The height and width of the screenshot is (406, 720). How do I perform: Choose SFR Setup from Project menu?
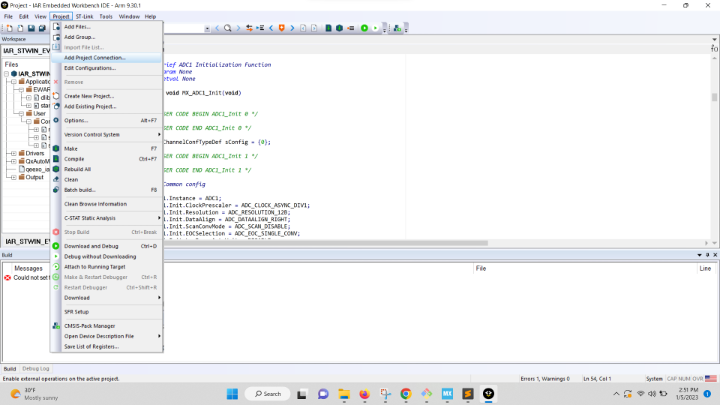107,312
